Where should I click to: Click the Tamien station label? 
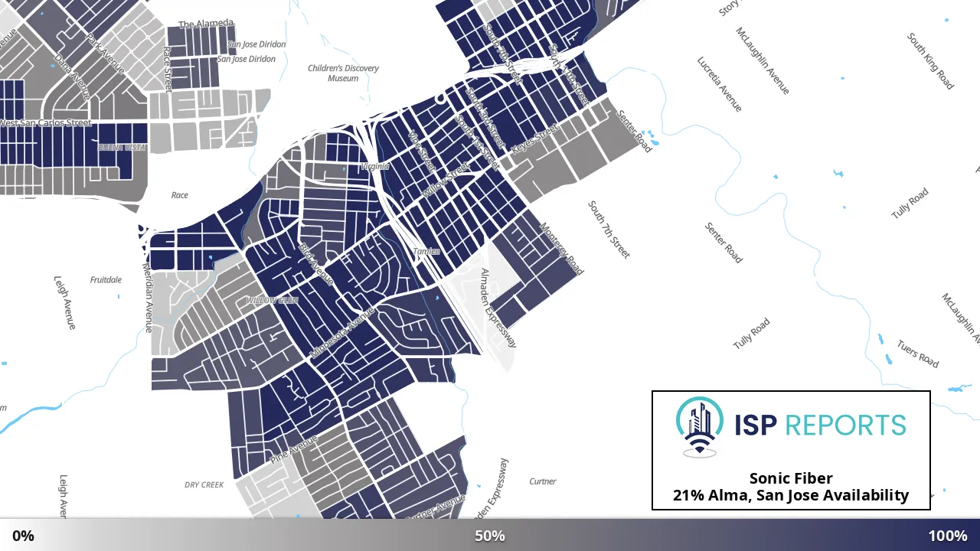point(426,252)
